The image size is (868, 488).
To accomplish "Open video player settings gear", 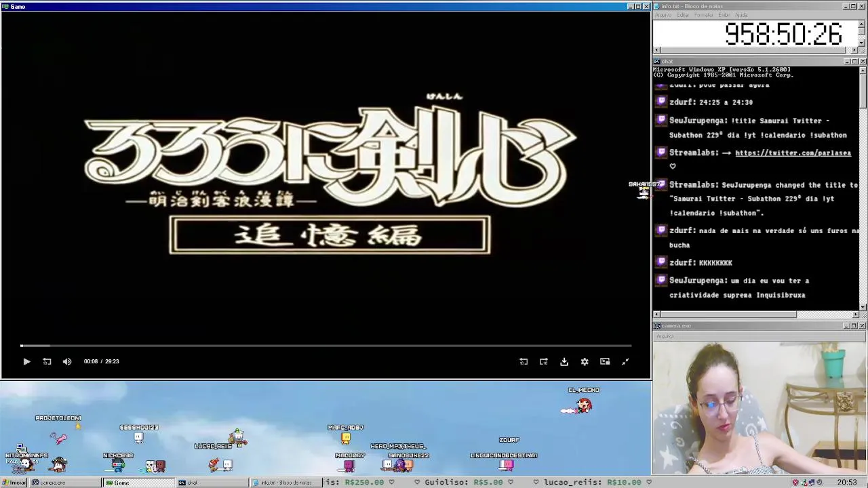I will coord(585,362).
